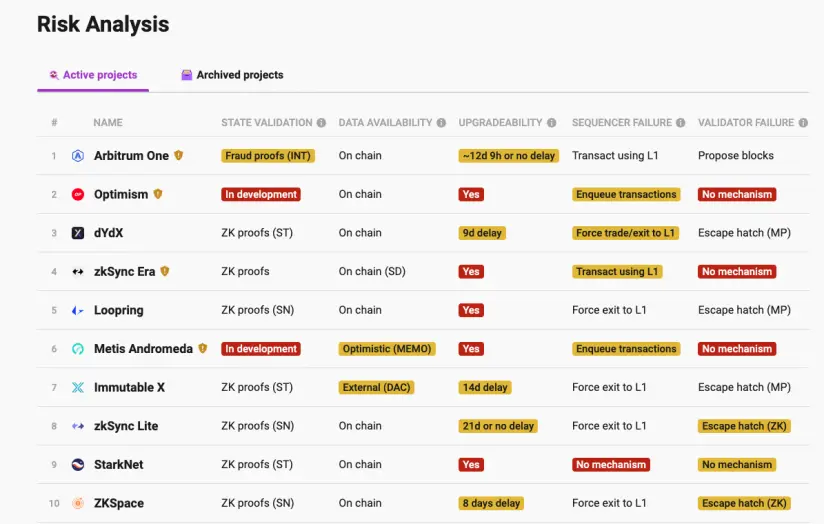
Task: Click the dYdX logo icon
Action: (78, 233)
